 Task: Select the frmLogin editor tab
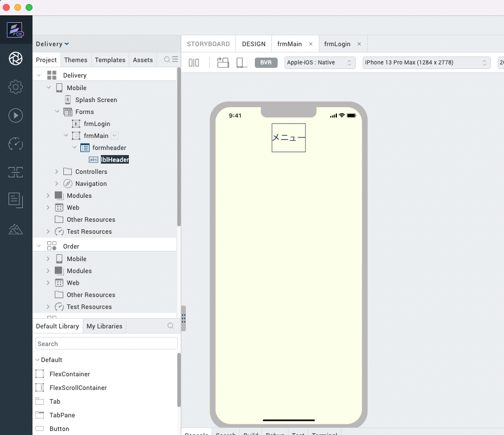(x=337, y=44)
